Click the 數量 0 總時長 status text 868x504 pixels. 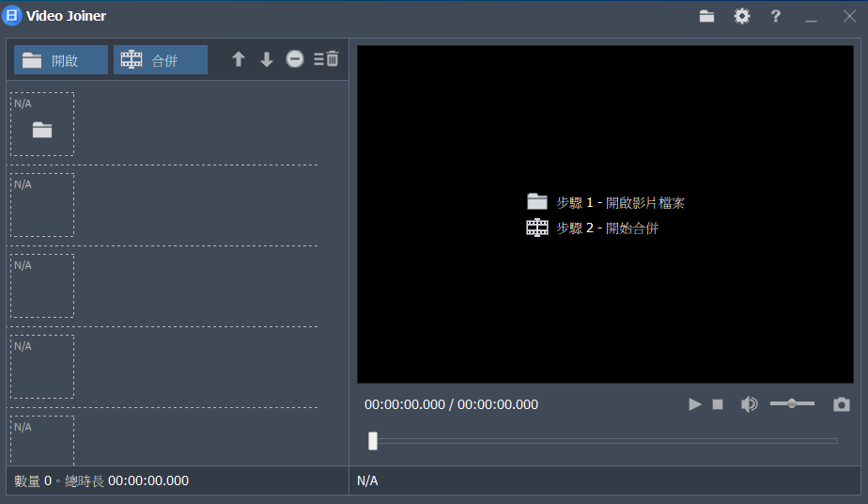point(101,480)
